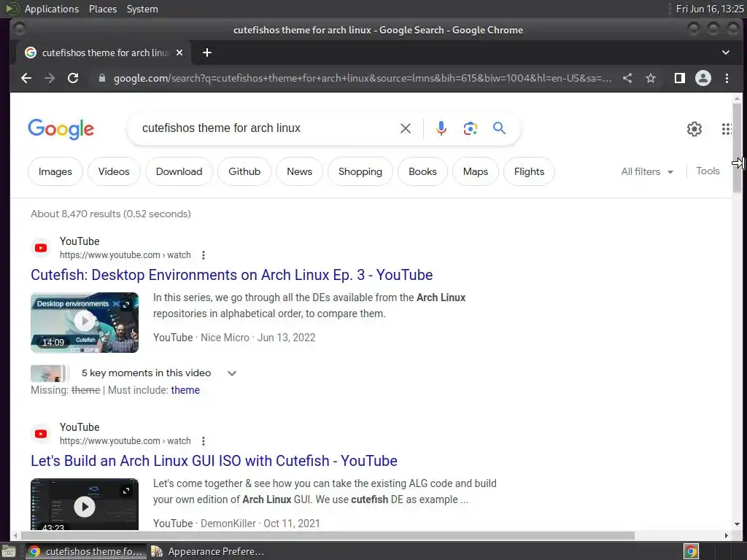This screenshot has width=747, height=560.
Task: Switch to News results
Action: point(300,171)
